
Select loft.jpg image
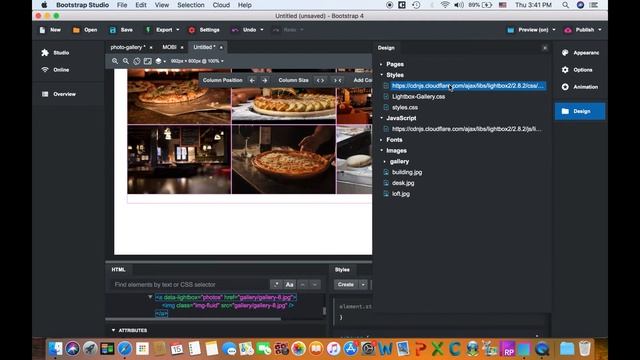(x=401, y=194)
